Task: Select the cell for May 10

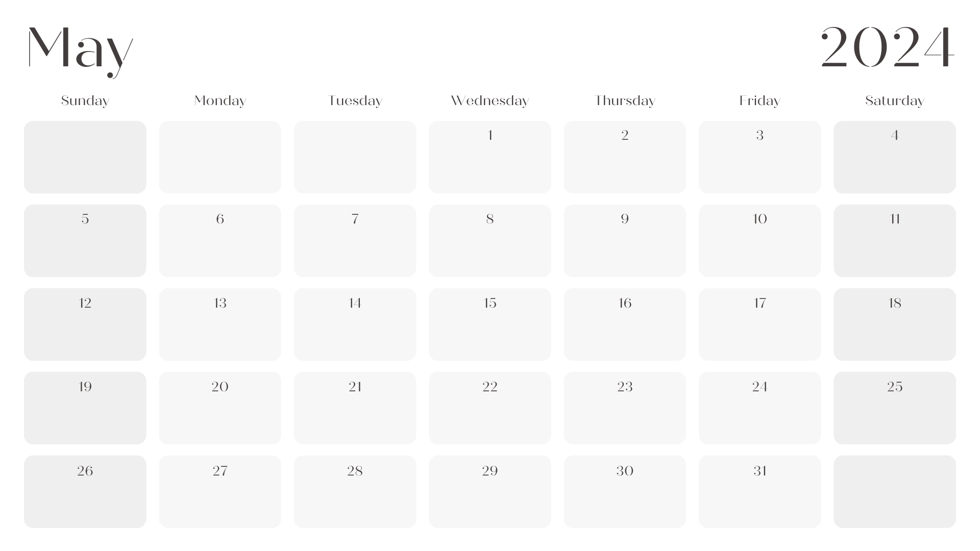Action: pos(760,241)
